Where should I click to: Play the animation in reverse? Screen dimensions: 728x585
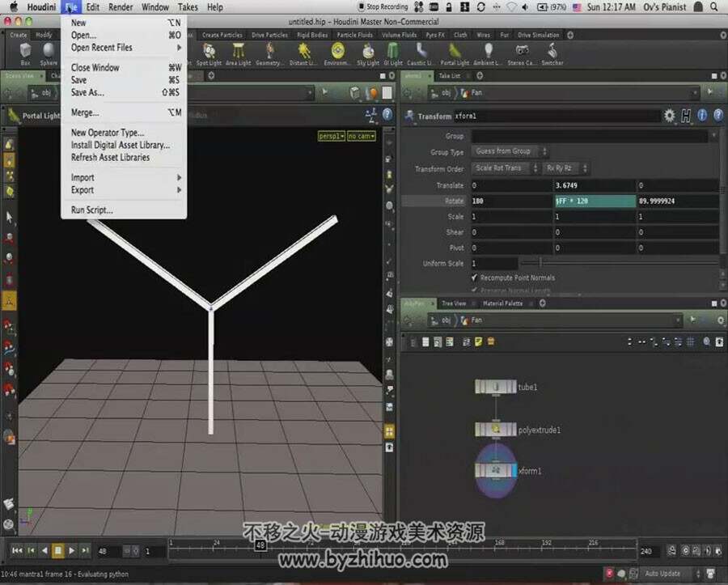point(44,551)
